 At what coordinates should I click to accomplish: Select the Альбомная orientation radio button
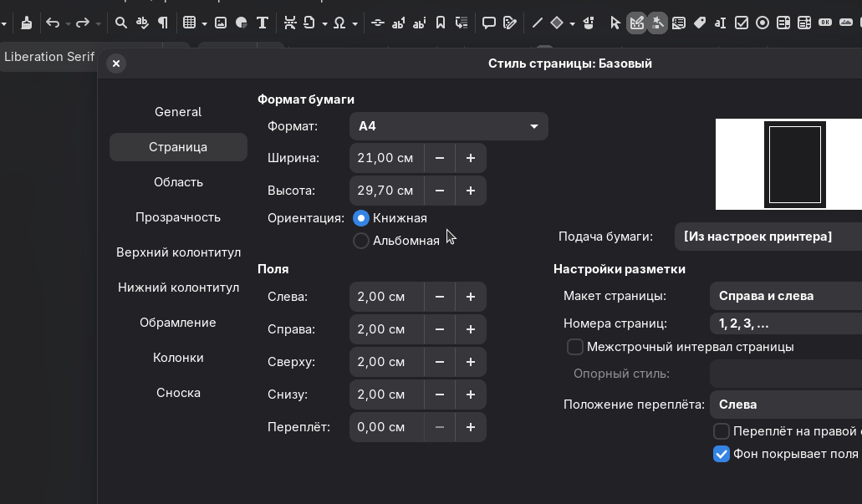[x=360, y=240]
